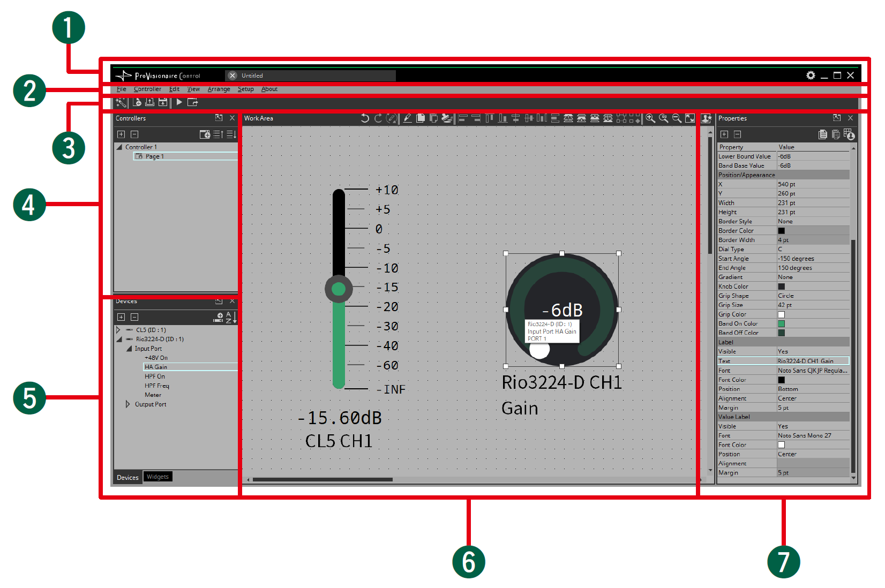Open the Edit menu

[174, 89]
